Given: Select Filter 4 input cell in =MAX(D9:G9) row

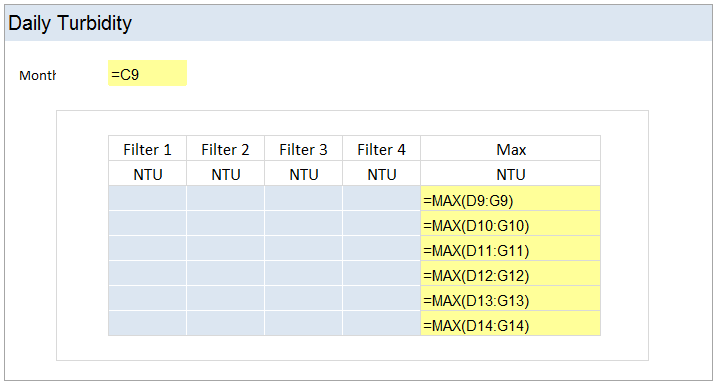Looking at the screenshot, I should [x=381, y=198].
